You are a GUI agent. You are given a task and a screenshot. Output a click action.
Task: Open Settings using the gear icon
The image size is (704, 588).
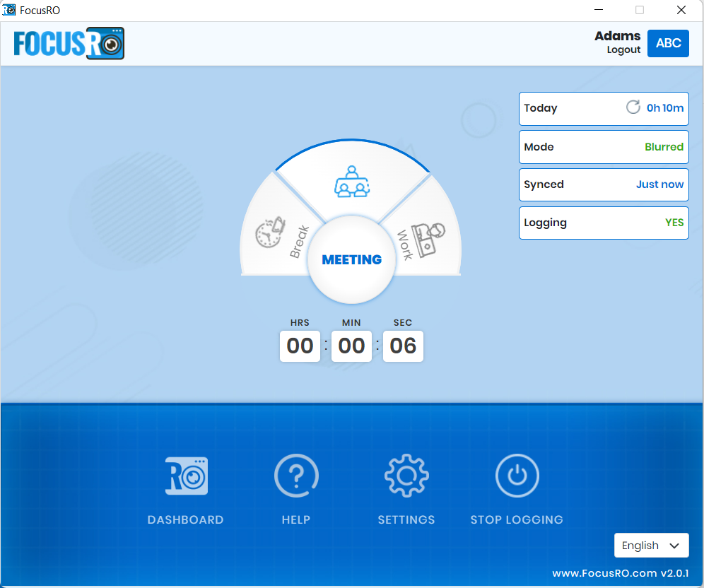(x=406, y=476)
